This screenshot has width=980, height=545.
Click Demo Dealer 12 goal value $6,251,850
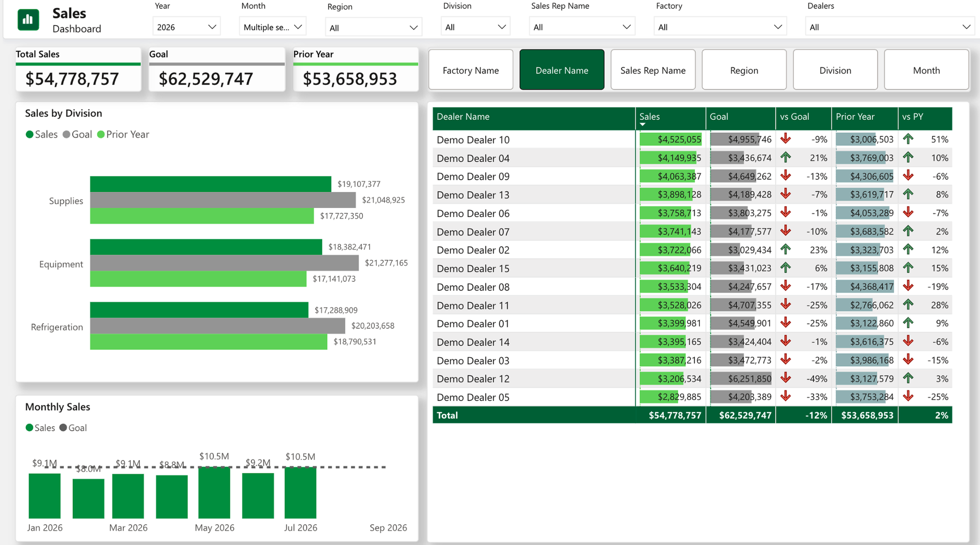coord(750,379)
